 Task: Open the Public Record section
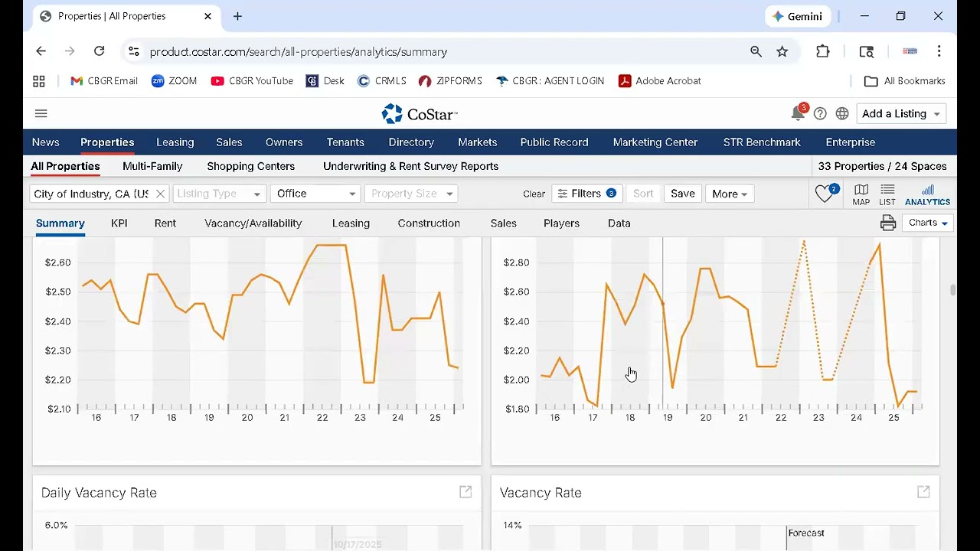tap(554, 142)
